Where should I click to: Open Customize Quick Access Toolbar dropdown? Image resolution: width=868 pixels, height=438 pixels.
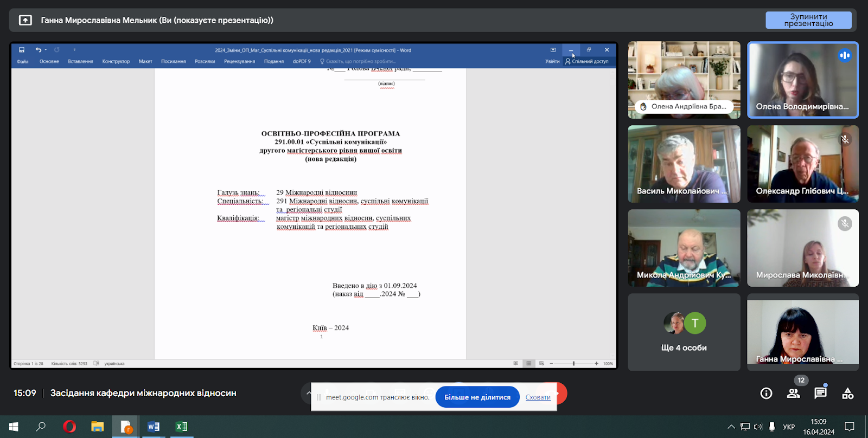74,50
